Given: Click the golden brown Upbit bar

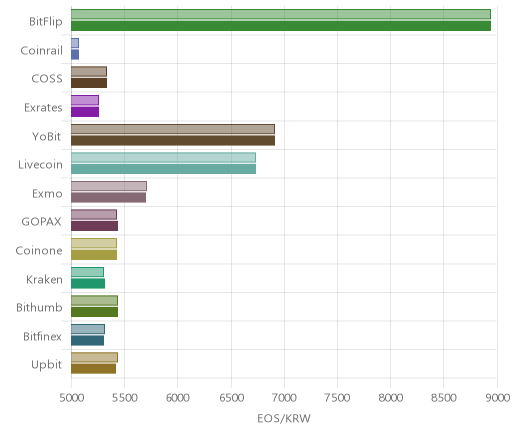Looking at the screenshot, I should point(93,369).
